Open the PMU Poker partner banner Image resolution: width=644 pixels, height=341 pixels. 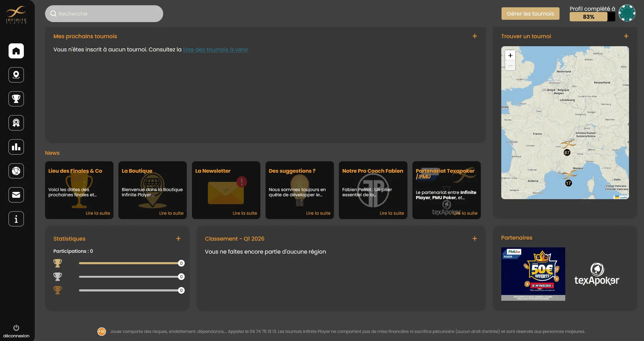pos(533,274)
